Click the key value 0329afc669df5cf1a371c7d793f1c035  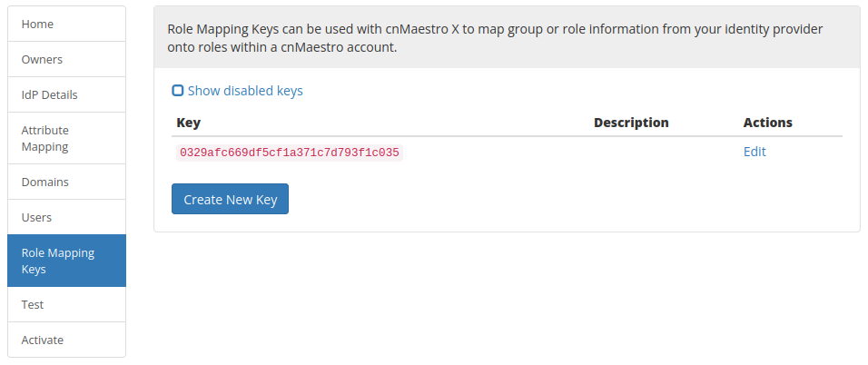point(290,153)
